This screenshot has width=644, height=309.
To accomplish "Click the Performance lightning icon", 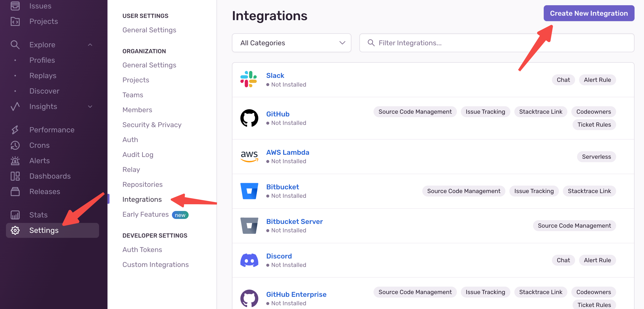I will pyautogui.click(x=15, y=130).
